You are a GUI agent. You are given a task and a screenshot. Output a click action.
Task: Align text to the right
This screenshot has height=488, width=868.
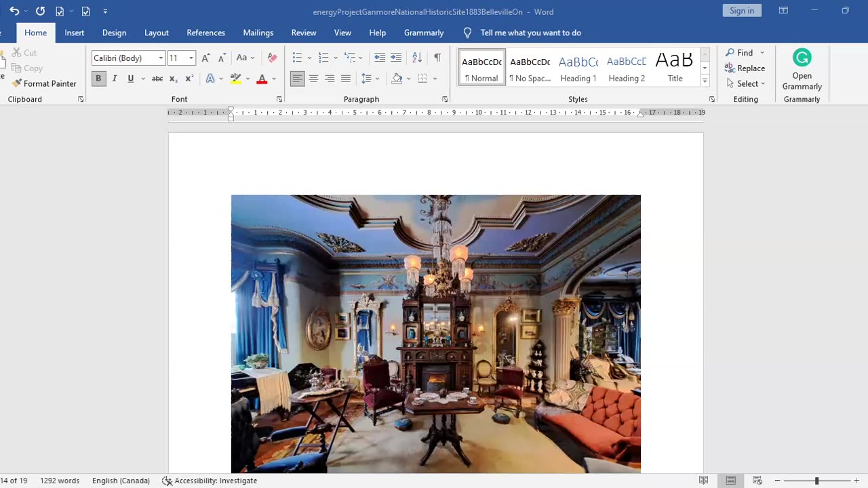(x=330, y=79)
